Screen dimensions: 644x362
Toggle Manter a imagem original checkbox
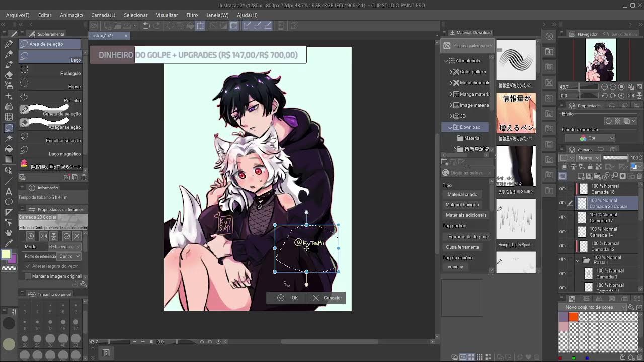[28, 276]
